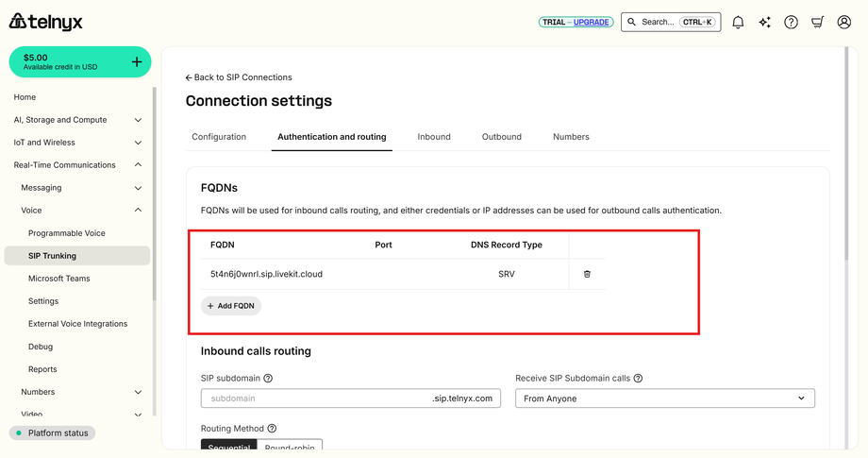Switch to the Inbound tab
The height and width of the screenshot is (458, 868).
[x=434, y=137]
